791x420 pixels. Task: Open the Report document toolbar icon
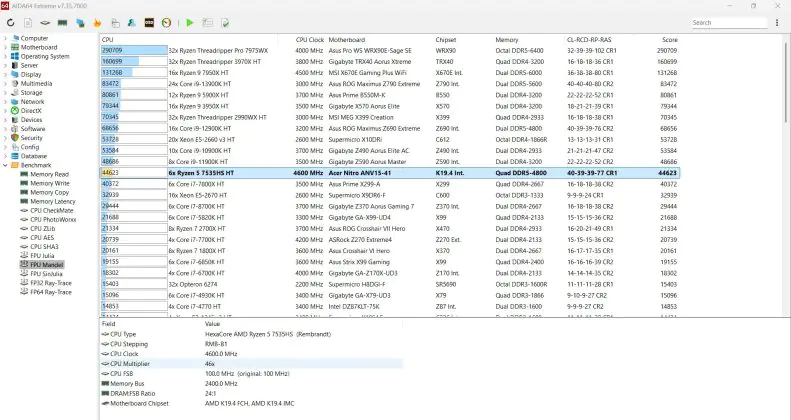tap(28, 23)
